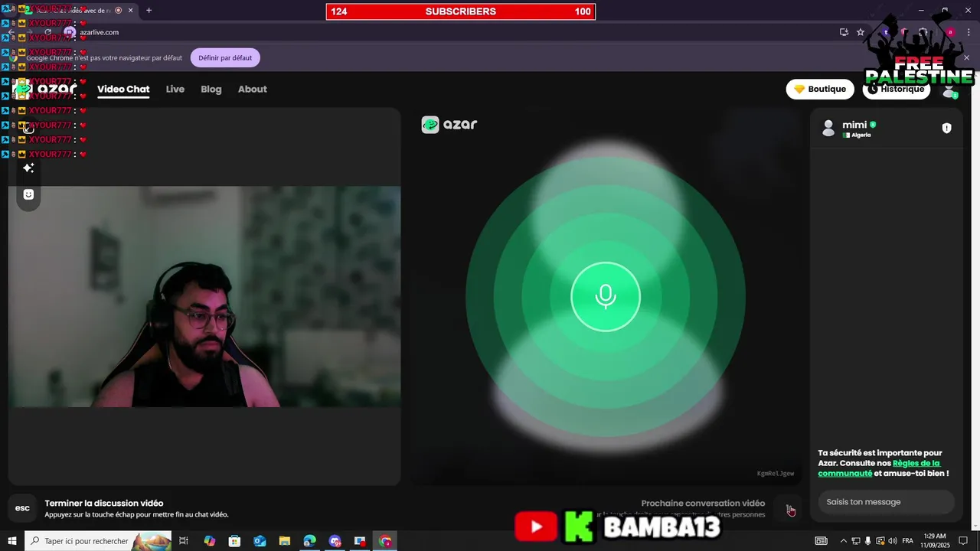This screenshot has width=980, height=551.
Task: Open the Blog page
Action: coord(211,90)
